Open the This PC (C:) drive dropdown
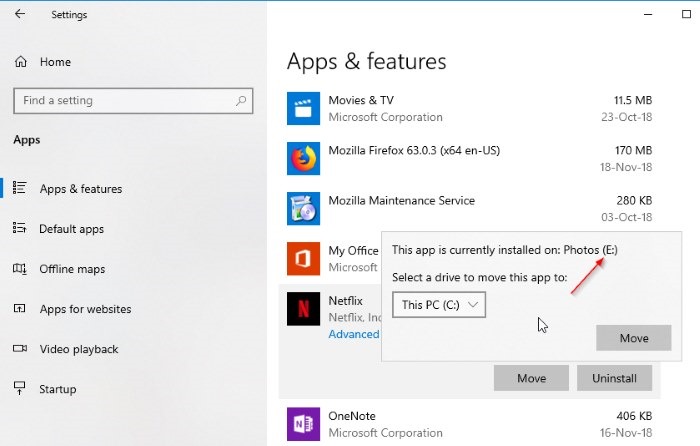700x446 pixels. click(439, 305)
